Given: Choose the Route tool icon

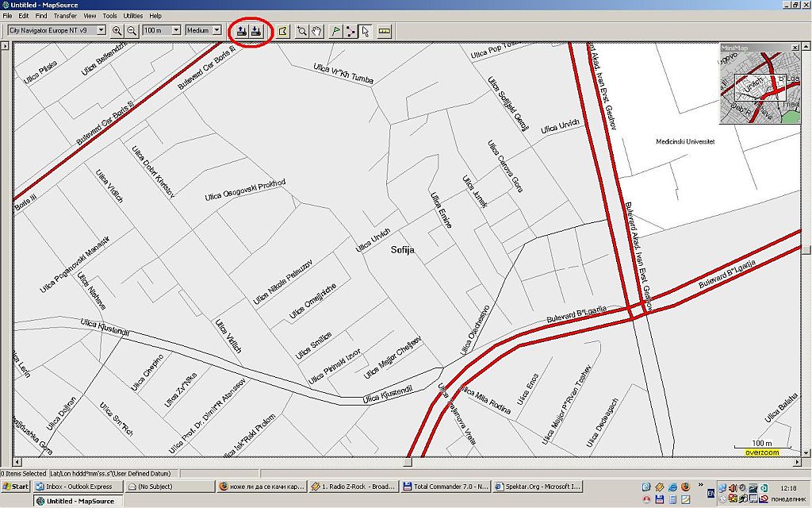Looking at the screenshot, I should [x=350, y=31].
